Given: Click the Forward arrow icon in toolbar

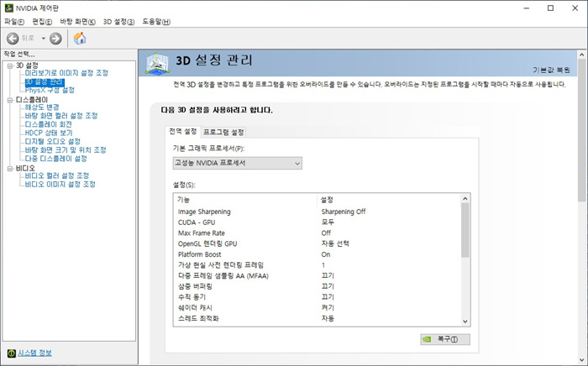Looking at the screenshot, I should 55,39.
